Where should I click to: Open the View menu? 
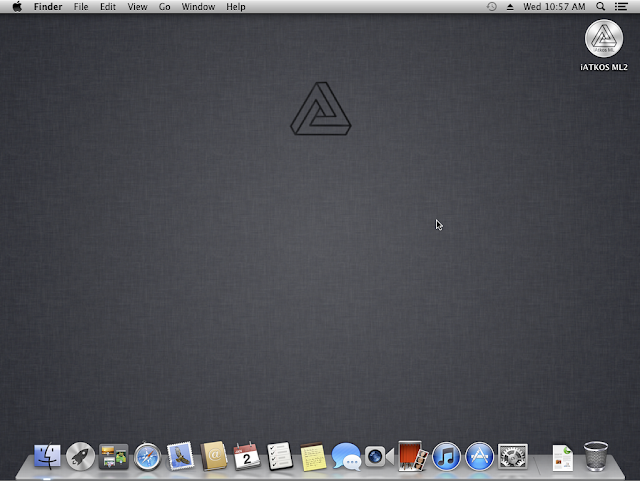(x=137, y=7)
